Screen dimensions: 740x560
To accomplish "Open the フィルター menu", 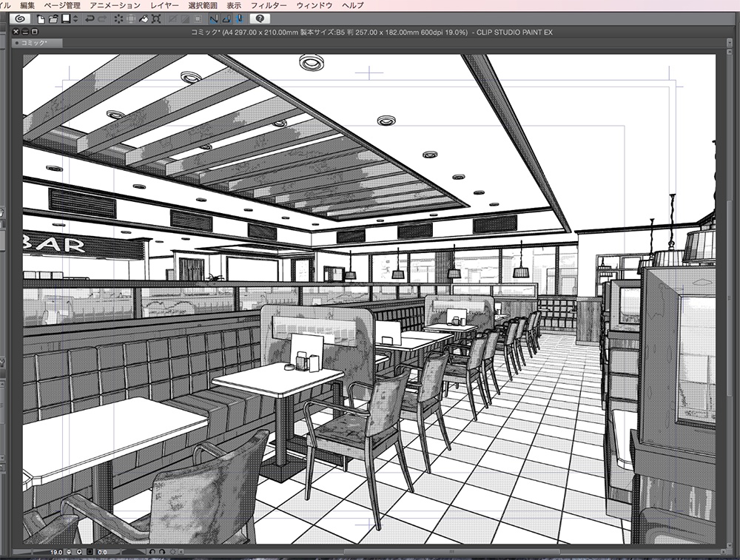I will (x=269, y=6).
